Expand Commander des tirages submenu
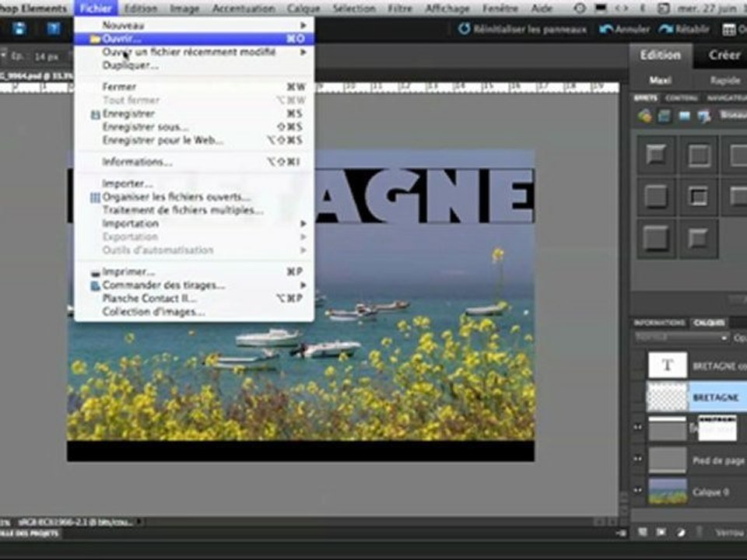Screen dimensions: 747x560 pos(303,285)
